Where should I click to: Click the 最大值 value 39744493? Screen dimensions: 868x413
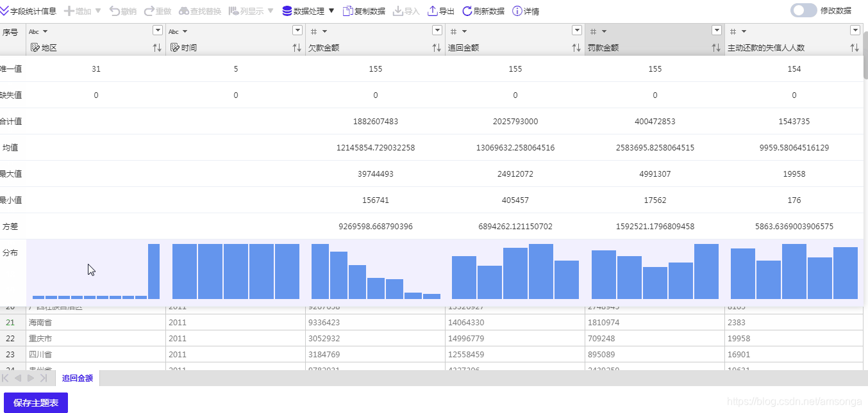376,174
